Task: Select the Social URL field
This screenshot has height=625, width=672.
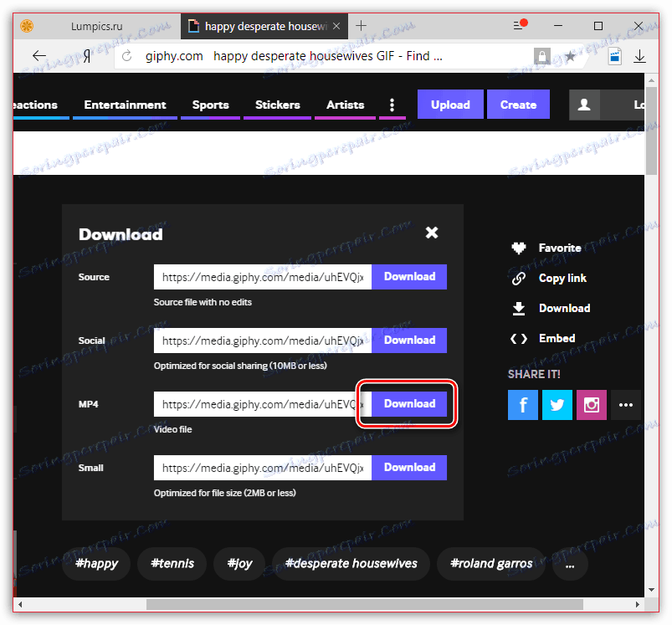Action: coord(262,341)
